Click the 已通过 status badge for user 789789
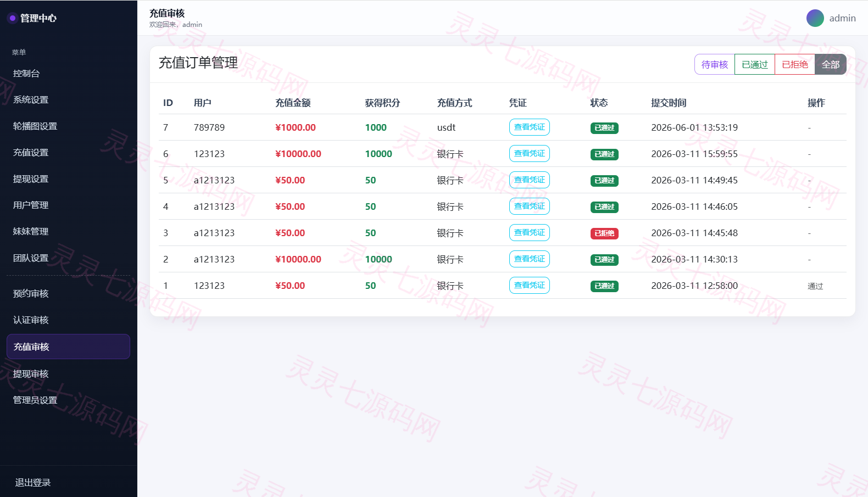Viewport: 868px width, 497px height. pyautogui.click(x=604, y=128)
